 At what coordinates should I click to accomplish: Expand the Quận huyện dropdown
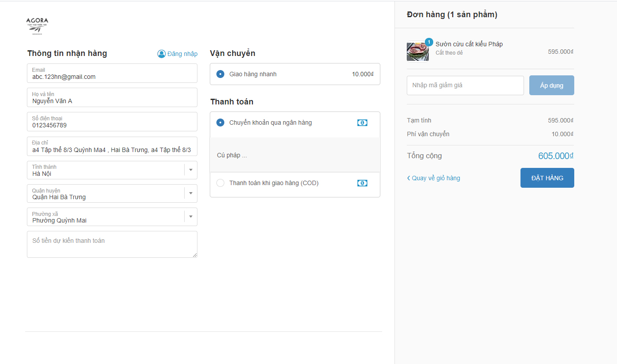(191, 193)
